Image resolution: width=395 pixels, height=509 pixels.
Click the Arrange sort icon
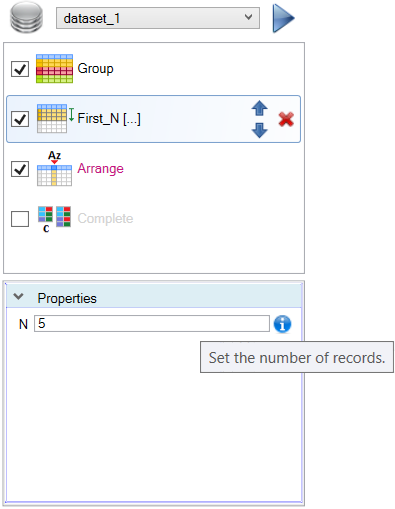54,168
